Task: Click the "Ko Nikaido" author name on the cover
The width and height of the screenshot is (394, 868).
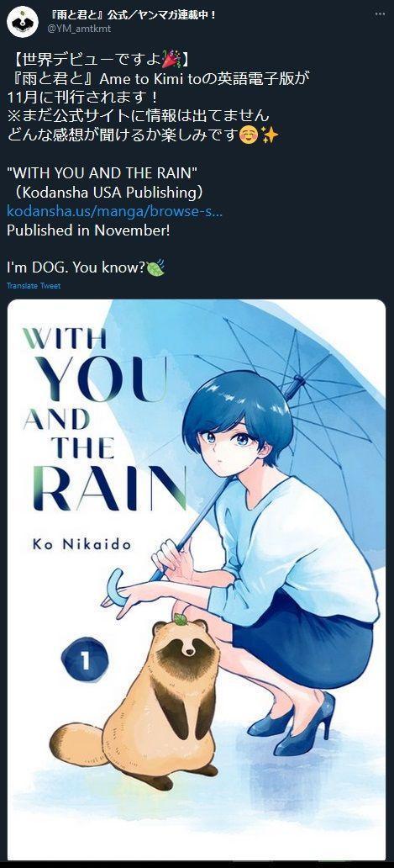Action: (81, 544)
